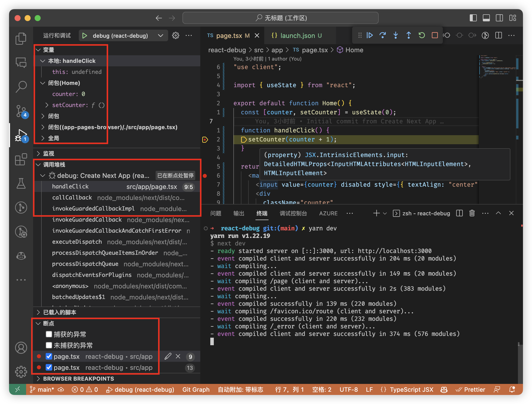Click Git Graph in the status bar
Image resolution: width=532 pixels, height=404 pixels.
pyautogui.click(x=196, y=389)
